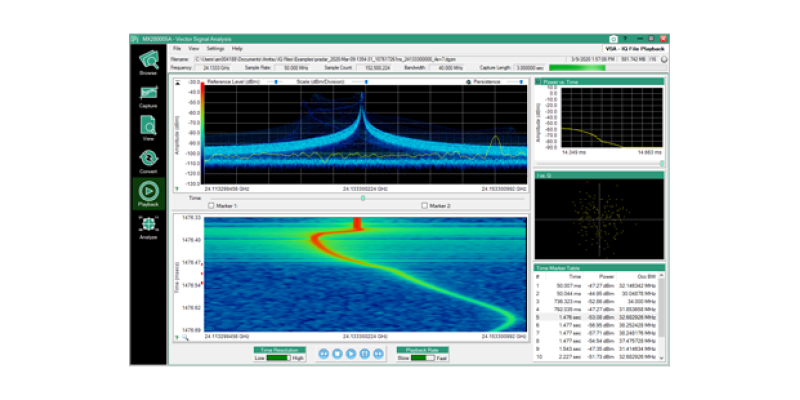The height and width of the screenshot is (400, 800).
Task: Select marker row 10 at 2.227 sec
Action: (x=596, y=357)
